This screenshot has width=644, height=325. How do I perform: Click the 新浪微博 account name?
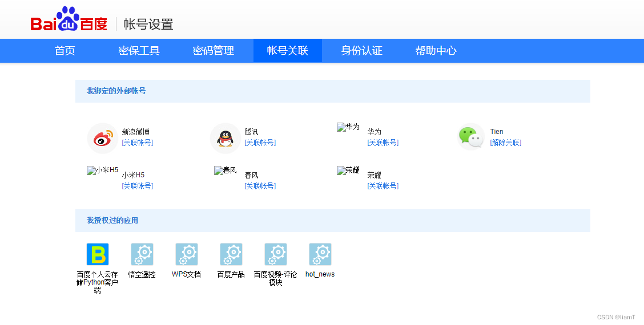(x=135, y=132)
